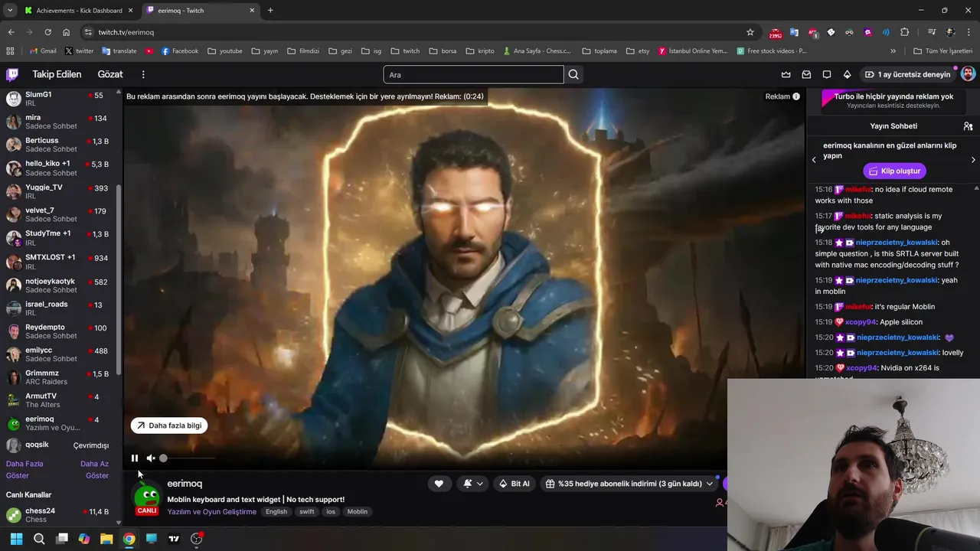Click the Moblin tag
The width and height of the screenshot is (980, 551).
click(358, 512)
